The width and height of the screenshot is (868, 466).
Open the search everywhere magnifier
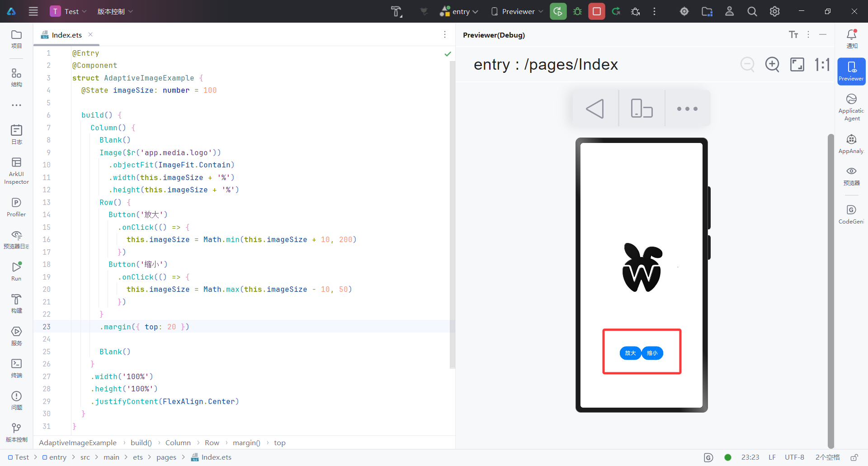click(752, 11)
